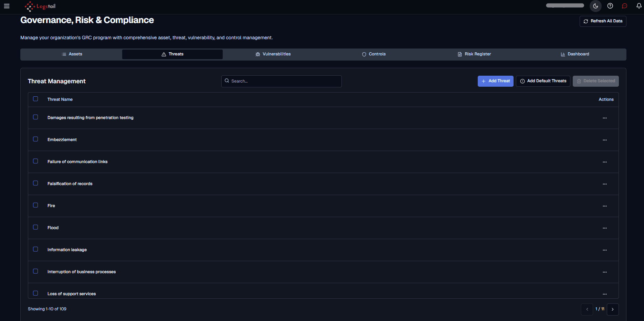This screenshot has height=321, width=644.
Task: Open the Risk Register tab
Action: coord(474,54)
